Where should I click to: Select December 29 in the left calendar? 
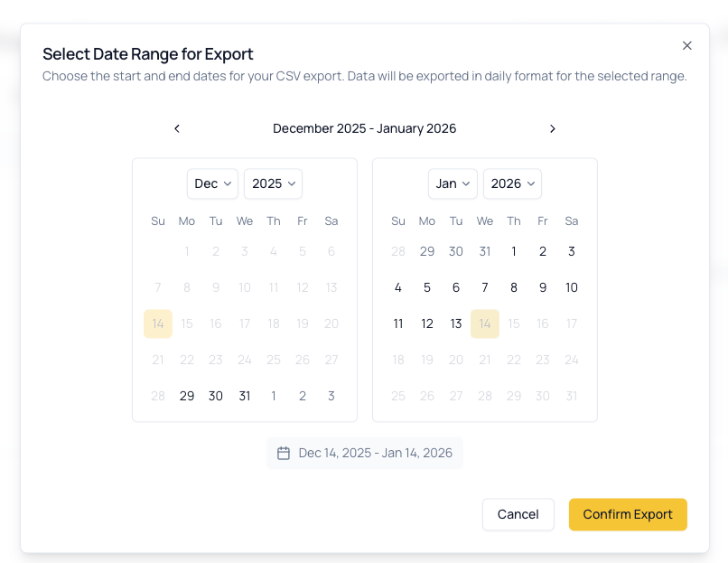coord(187,396)
